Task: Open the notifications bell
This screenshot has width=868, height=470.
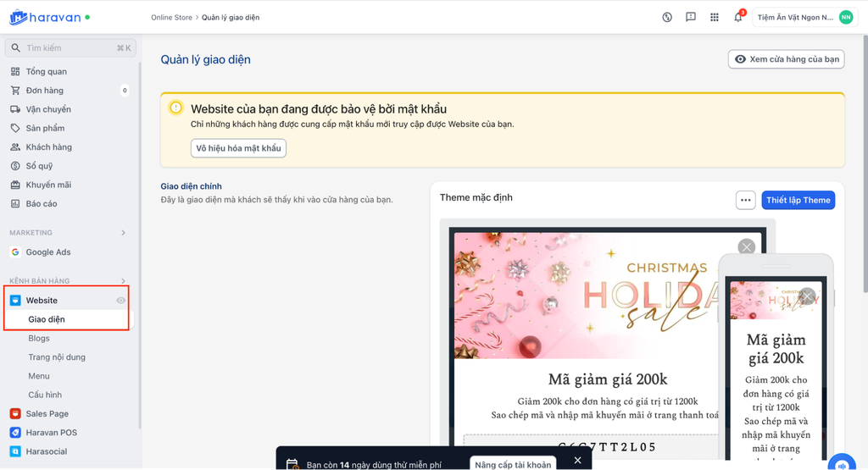Action: [x=737, y=17]
